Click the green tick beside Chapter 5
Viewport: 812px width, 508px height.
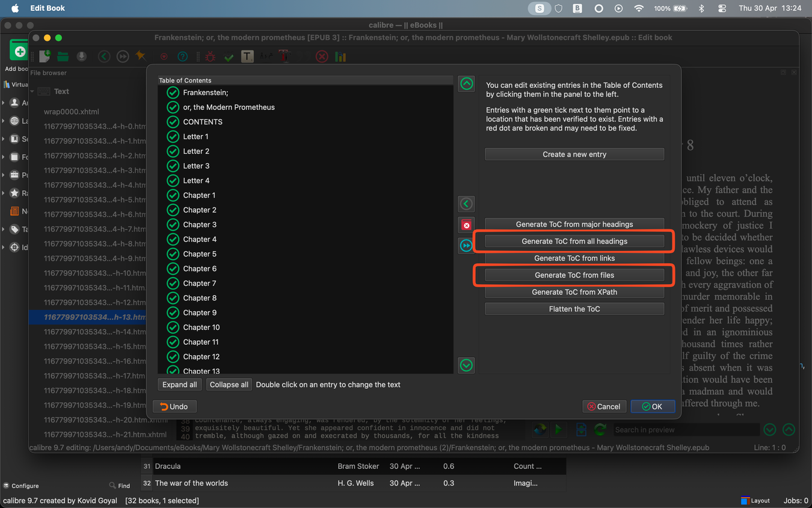click(173, 254)
